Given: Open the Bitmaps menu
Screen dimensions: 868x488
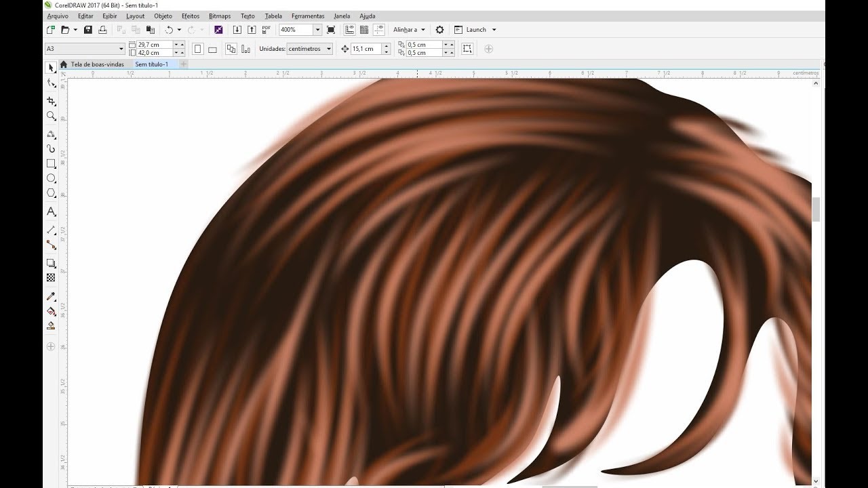Looking at the screenshot, I should [220, 16].
